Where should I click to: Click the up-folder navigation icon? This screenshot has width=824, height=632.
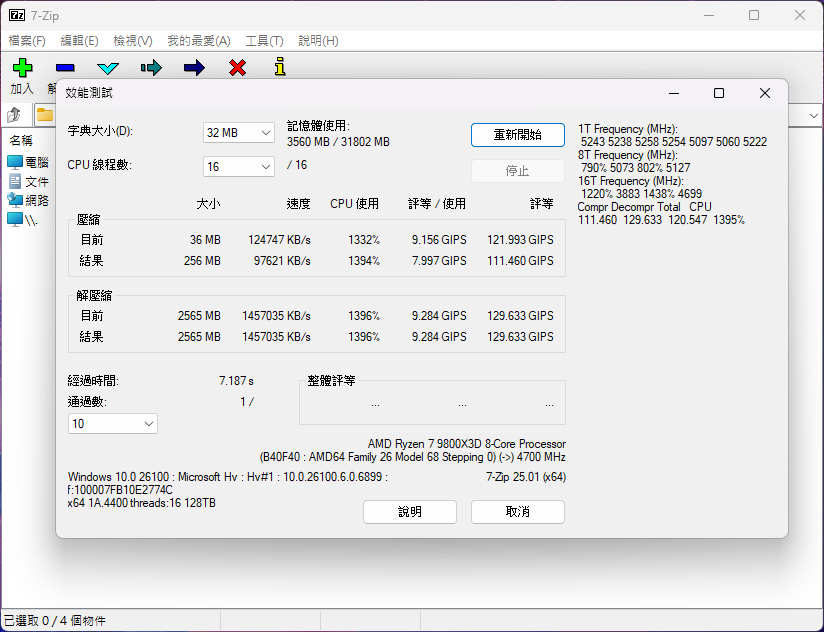point(15,114)
